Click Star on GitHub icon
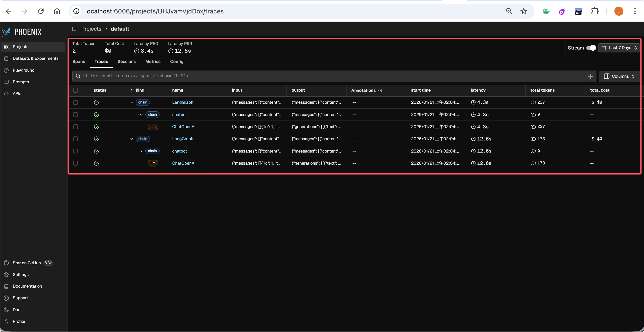The image size is (644, 332). (6, 263)
